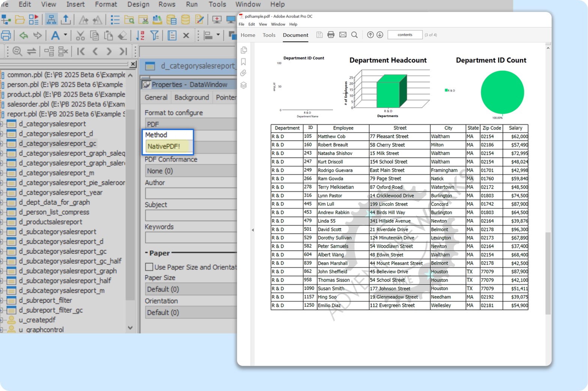Viewport: 588px width, 391px height.
Task: Click Tools in Acrobat
Action: point(269,35)
